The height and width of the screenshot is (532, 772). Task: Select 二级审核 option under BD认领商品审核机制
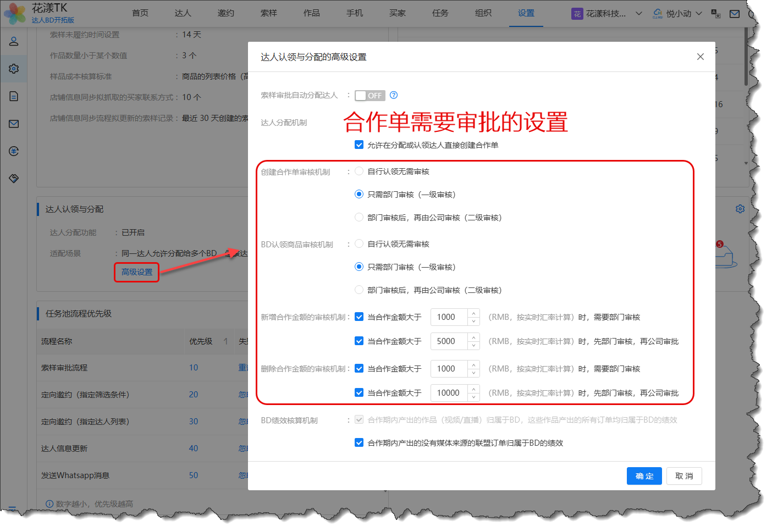[359, 290]
